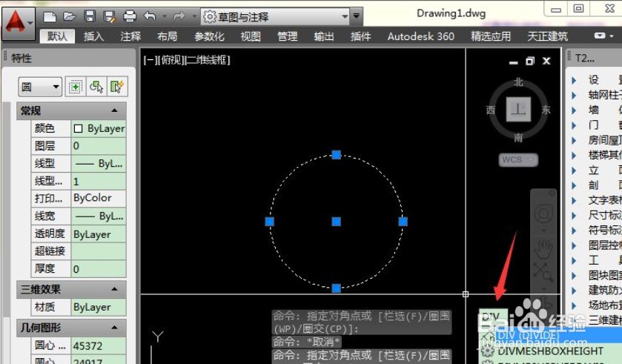This screenshot has height=364, width=622.
Task: Open the WCS coordinate system dropdown
Action: click(x=518, y=160)
